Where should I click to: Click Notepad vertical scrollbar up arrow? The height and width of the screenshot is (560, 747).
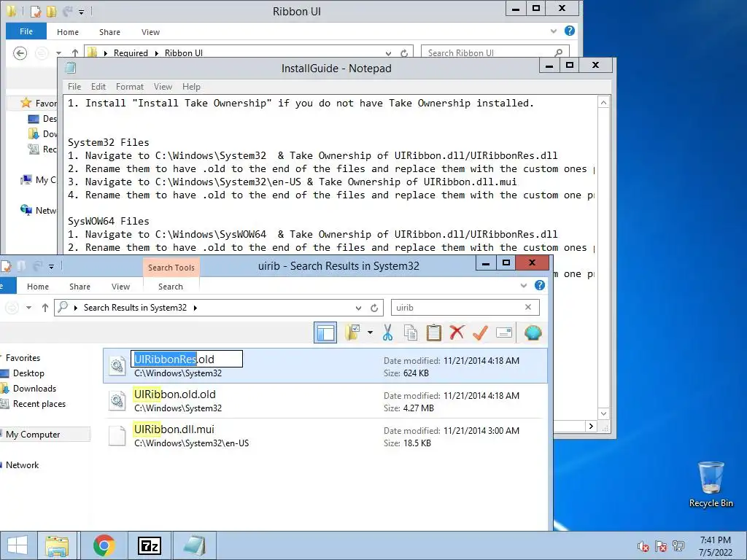tap(603, 102)
